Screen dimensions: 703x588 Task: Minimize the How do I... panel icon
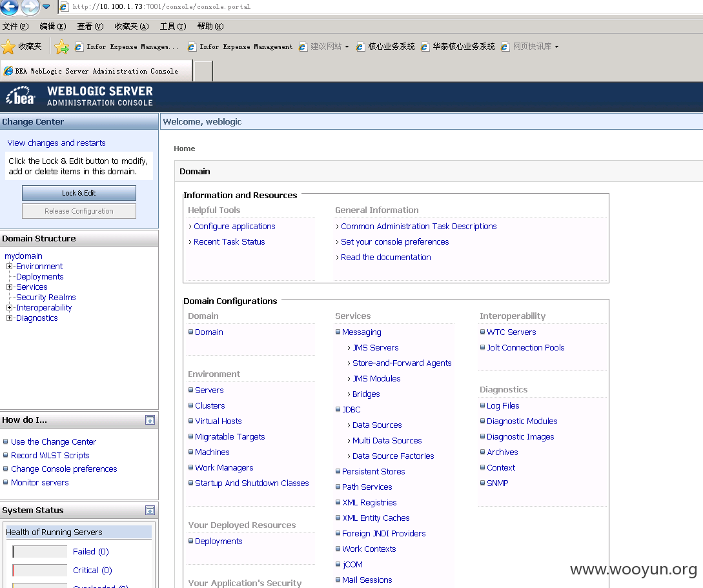click(x=150, y=420)
